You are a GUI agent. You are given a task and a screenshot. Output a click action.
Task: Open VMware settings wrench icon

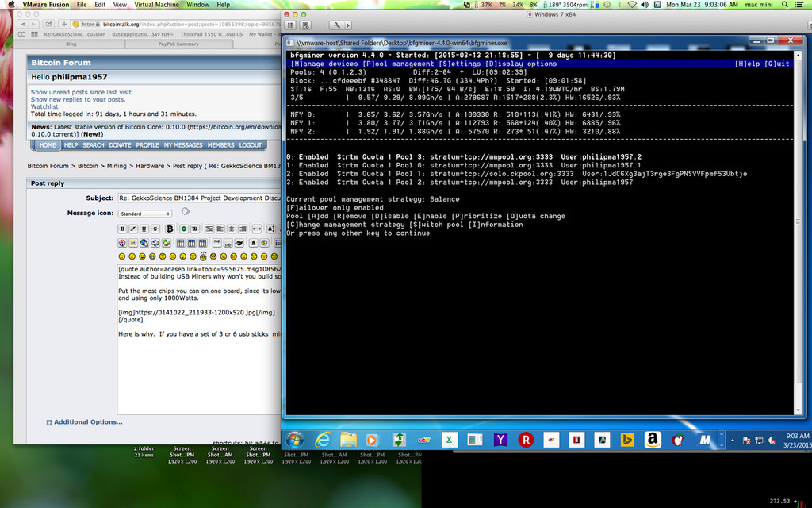click(x=336, y=25)
